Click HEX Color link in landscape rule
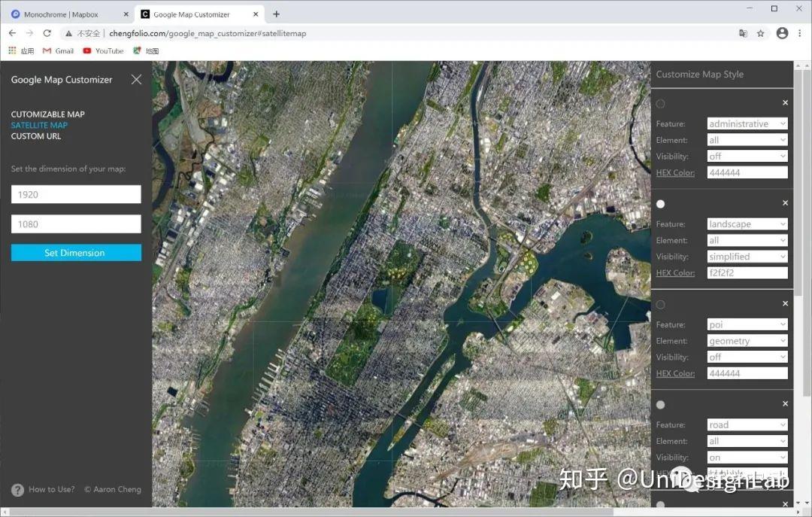The height and width of the screenshot is (517, 812). pyautogui.click(x=675, y=272)
